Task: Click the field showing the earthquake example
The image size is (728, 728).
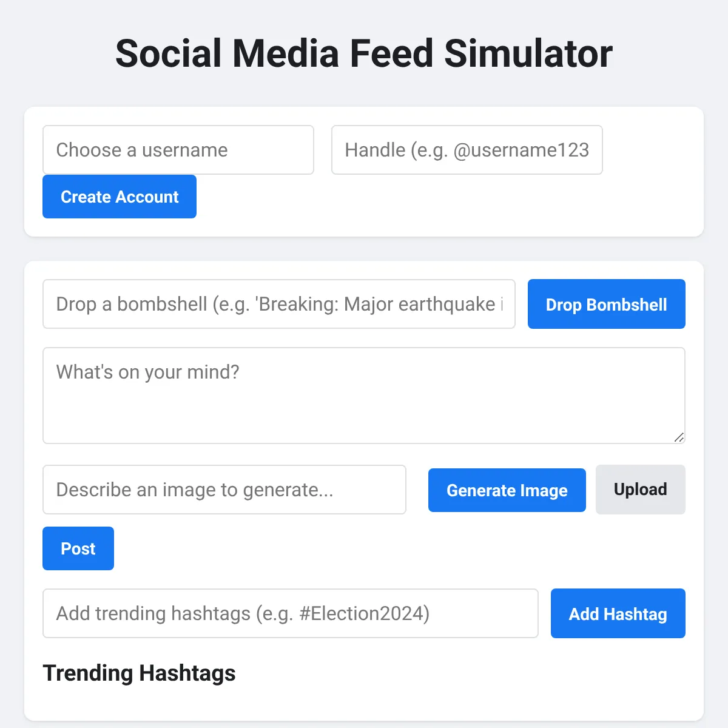Action: 279,304
